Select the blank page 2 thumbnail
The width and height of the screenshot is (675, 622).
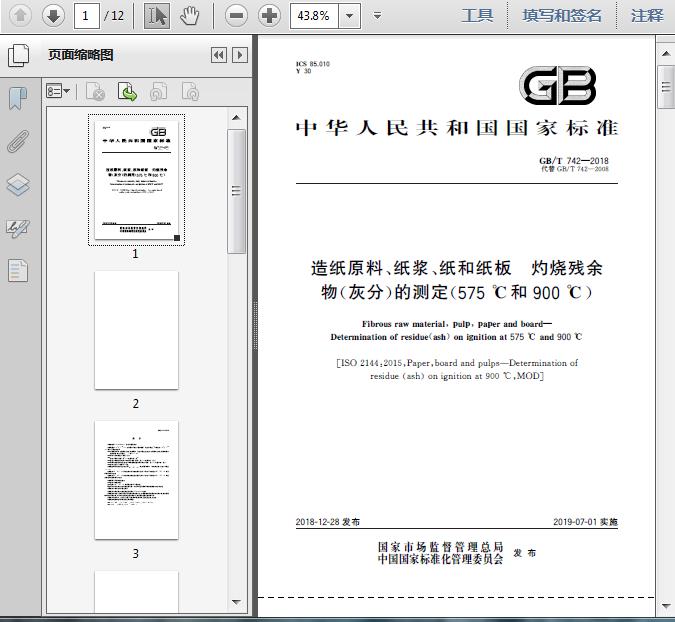tap(136, 330)
